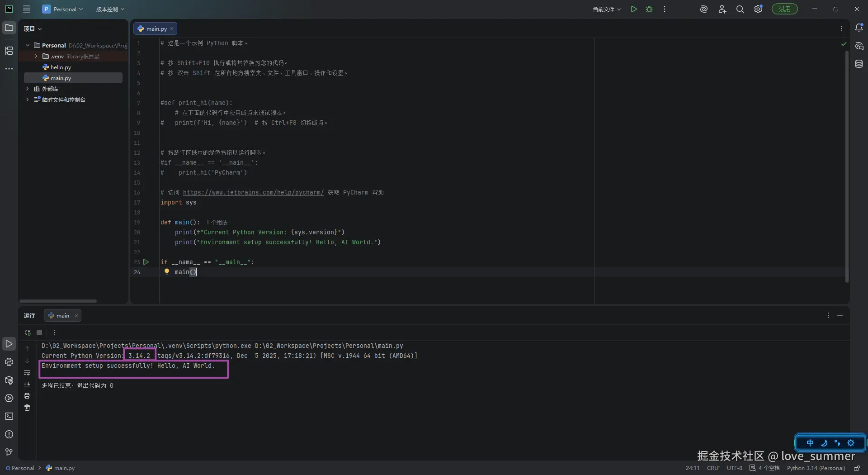Open the Python Packages tool window
868x475 pixels.
(9, 380)
